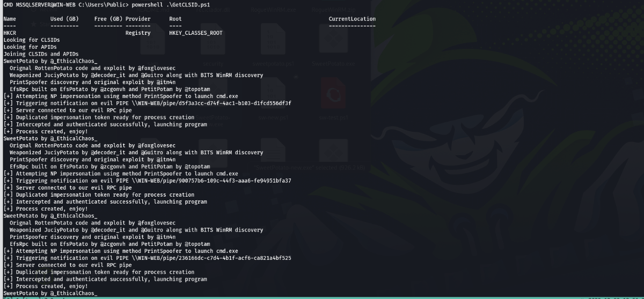Click the pipe line ending d1fcd556df3f

(x=148, y=103)
